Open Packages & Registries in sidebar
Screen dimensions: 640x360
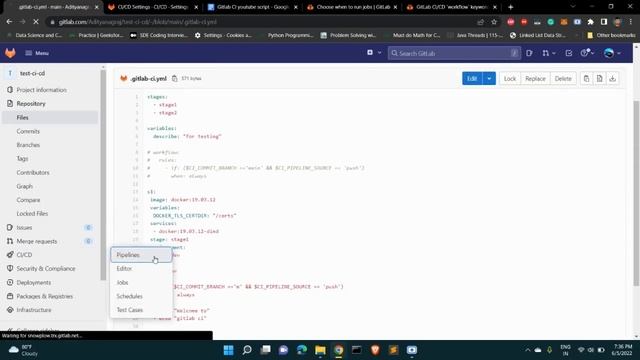pos(44,296)
